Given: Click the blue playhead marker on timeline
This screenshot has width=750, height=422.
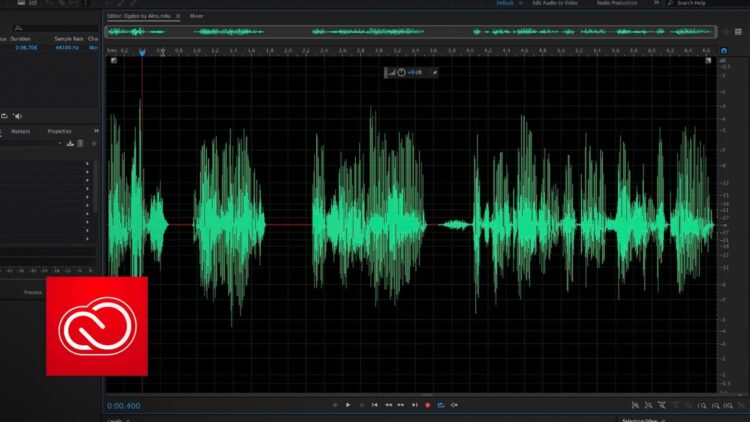Looking at the screenshot, I should [x=142, y=52].
